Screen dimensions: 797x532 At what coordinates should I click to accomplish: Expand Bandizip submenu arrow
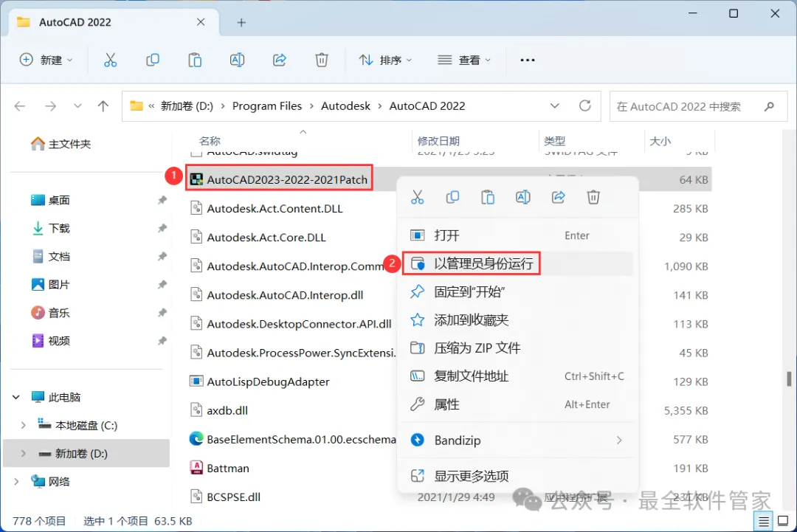pos(619,440)
